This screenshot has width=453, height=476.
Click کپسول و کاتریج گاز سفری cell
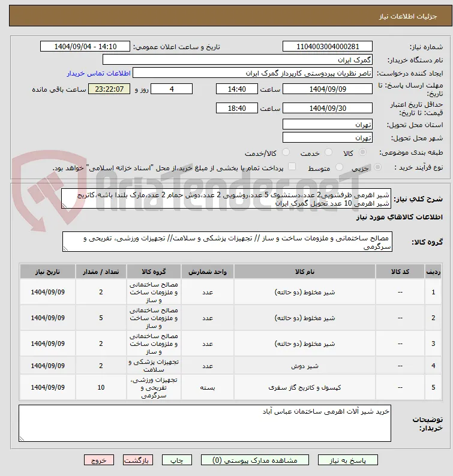304,387
